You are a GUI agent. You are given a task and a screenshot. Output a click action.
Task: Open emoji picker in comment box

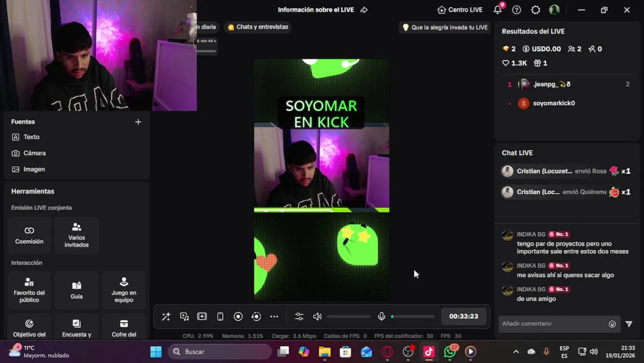point(612,324)
